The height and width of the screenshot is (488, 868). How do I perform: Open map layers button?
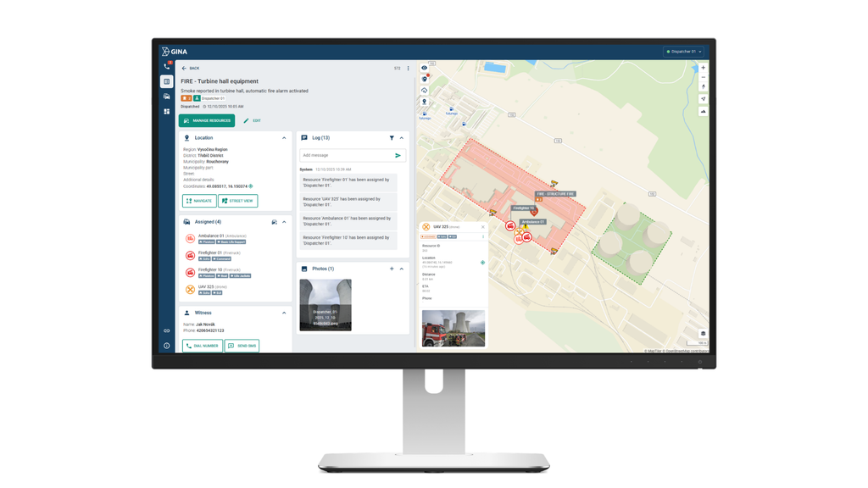(x=703, y=334)
